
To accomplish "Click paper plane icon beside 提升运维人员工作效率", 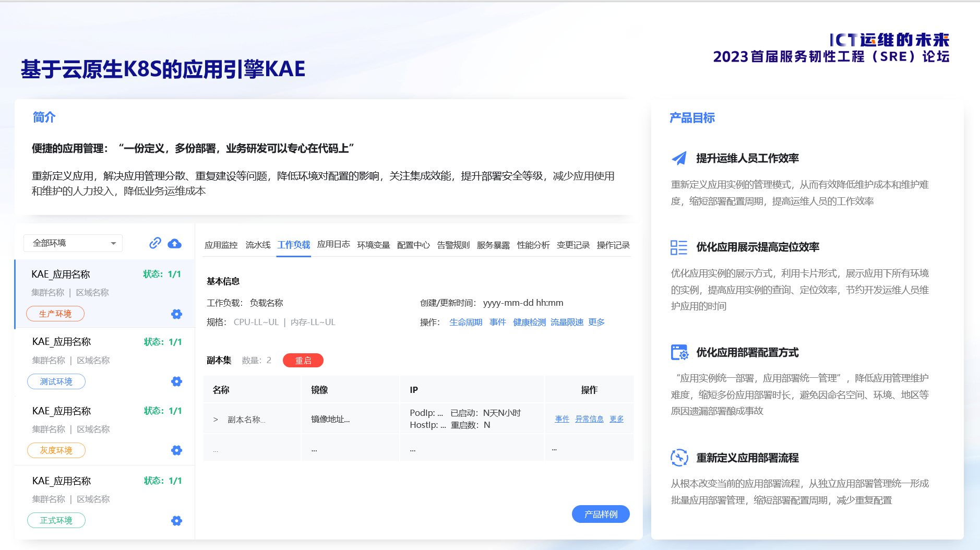I will click(679, 158).
